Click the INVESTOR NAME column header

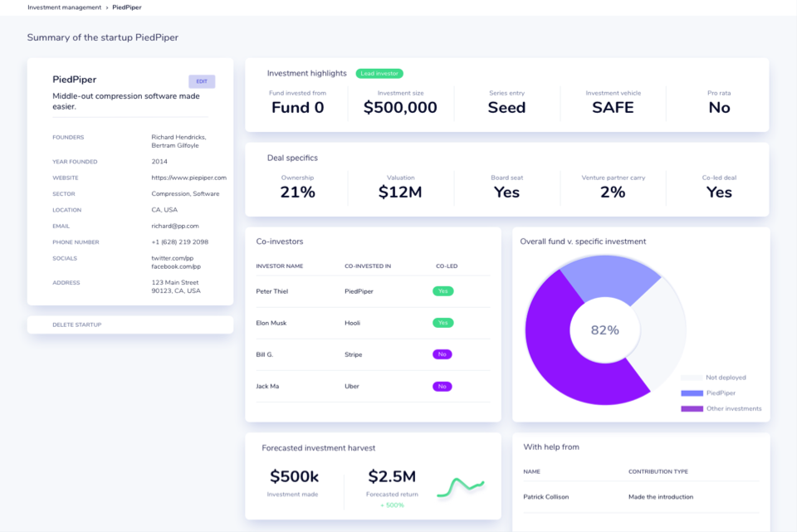click(x=280, y=266)
